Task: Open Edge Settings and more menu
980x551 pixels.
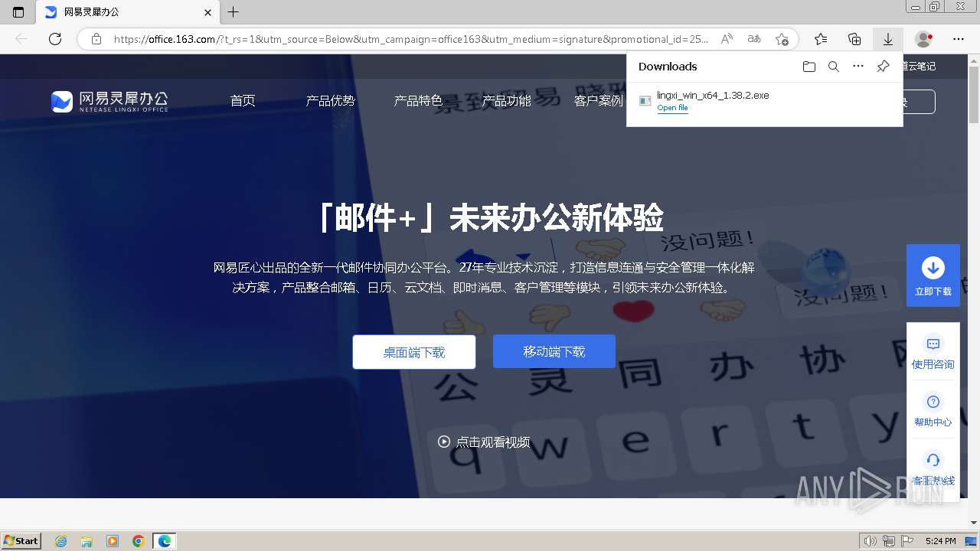Action: click(x=959, y=39)
